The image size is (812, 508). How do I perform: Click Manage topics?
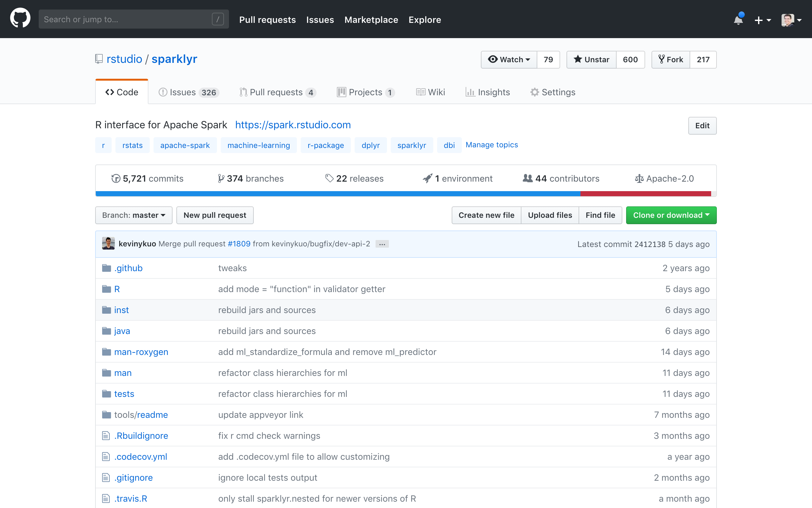[x=492, y=145]
